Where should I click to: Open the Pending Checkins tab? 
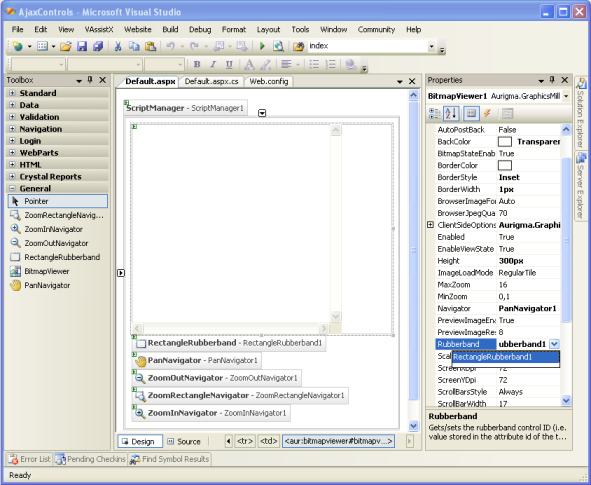90,459
